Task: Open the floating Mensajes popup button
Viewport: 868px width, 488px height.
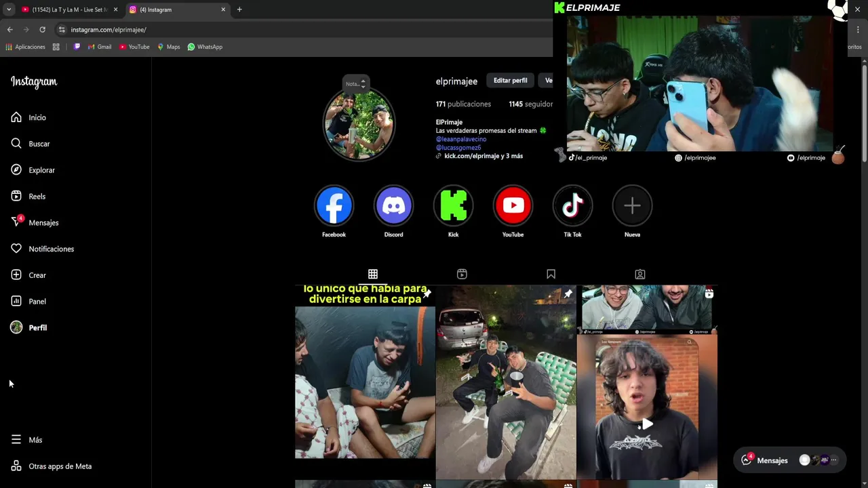Action: [790, 460]
